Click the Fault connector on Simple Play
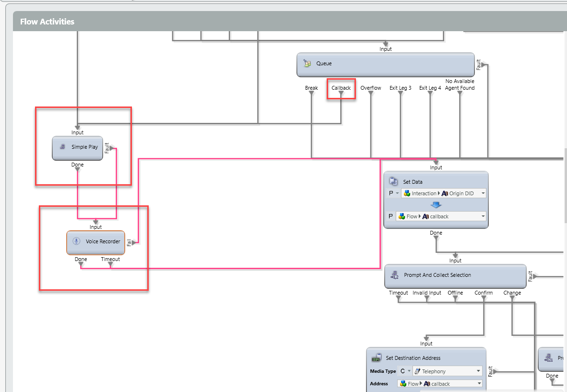 pos(111,148)
